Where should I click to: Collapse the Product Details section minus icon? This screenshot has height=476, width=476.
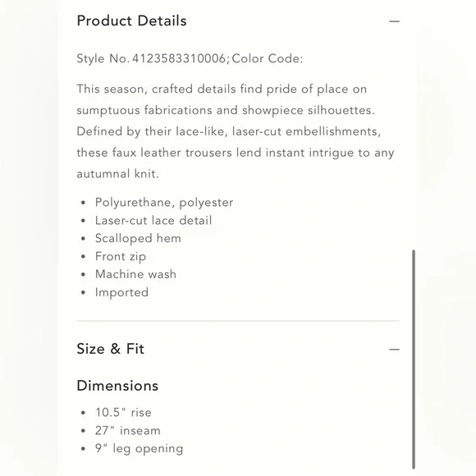pyautogui.click(x=394, y=21)
